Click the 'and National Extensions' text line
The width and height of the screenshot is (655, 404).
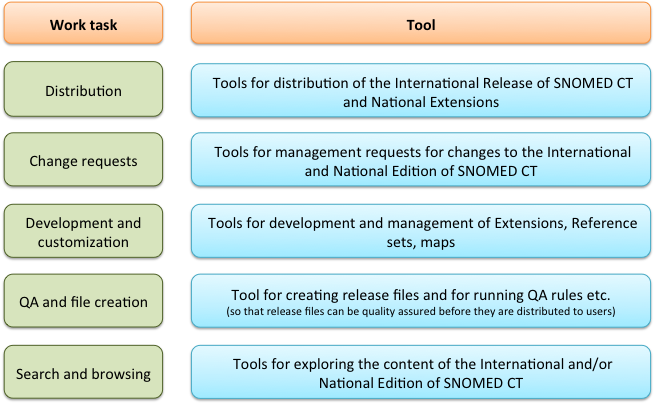click(422, 102)
